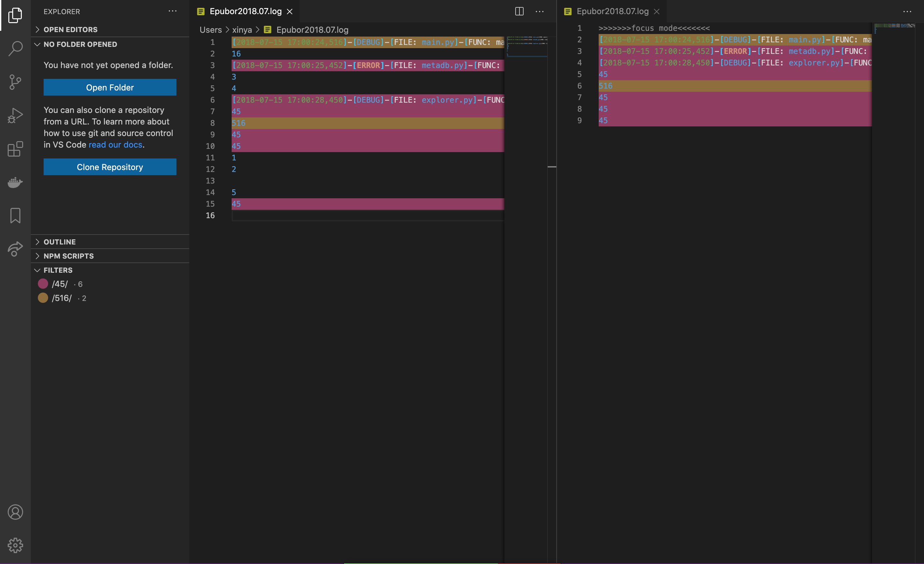
Task: Click the read our docs link
Action: (x=116, y=144)
